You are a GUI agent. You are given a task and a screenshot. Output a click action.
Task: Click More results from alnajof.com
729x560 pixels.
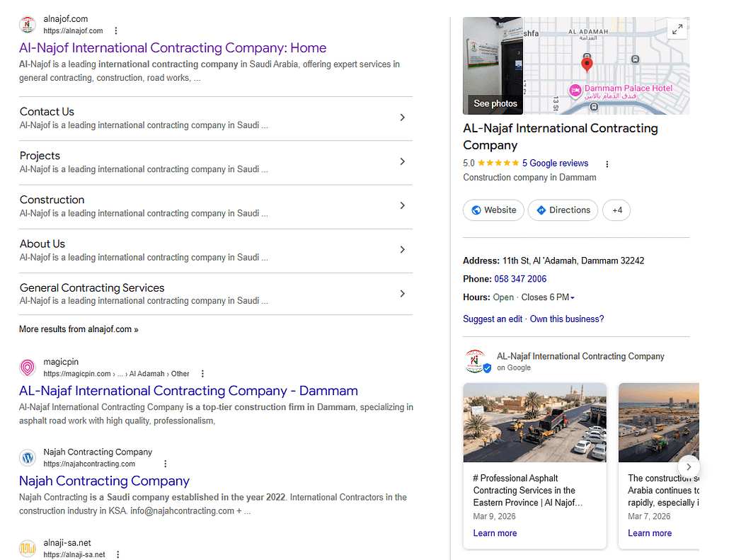tap(79, 329)
